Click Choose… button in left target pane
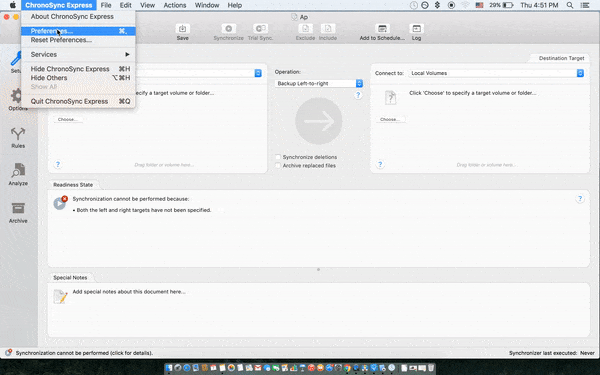Image resolution: width=600 pixels, height=375 pixels. tap(68, 119)
